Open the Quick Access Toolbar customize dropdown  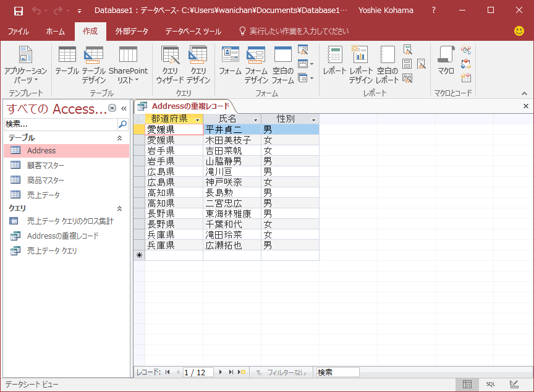point(79,11)
